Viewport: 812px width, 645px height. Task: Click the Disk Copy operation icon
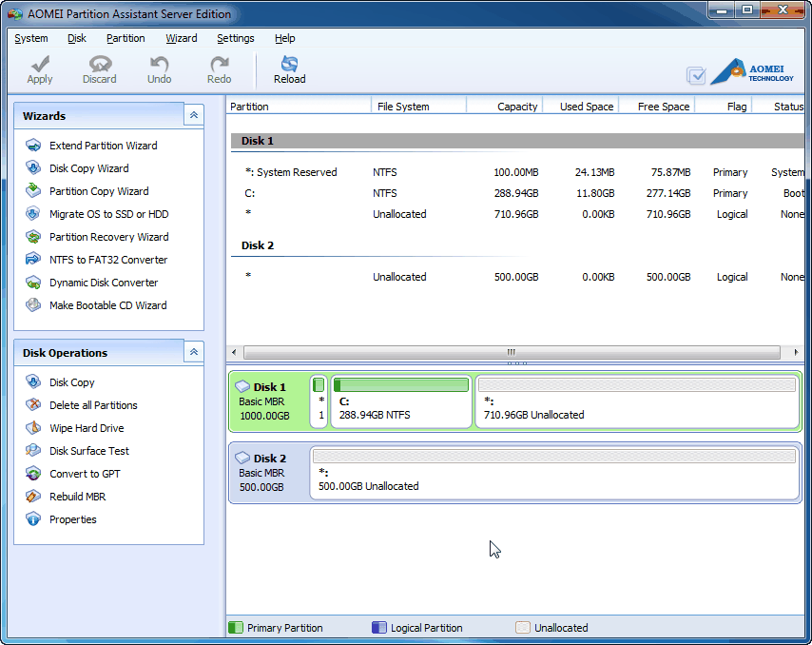(x=33, y=381)
